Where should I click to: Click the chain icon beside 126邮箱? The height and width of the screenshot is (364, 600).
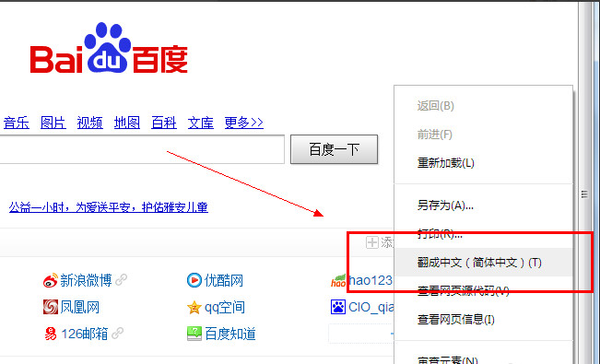tap(117, 334)
